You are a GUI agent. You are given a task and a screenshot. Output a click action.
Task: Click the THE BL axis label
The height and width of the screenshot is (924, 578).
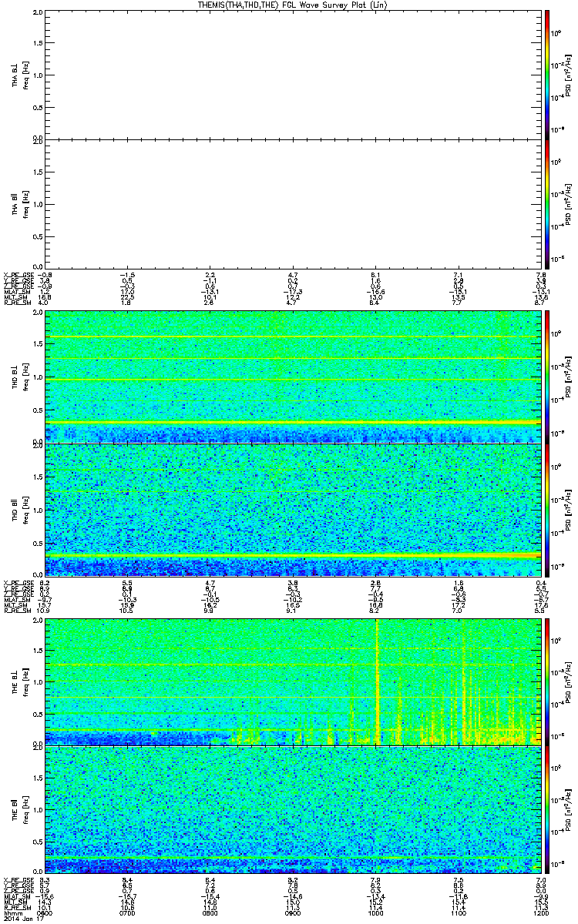click(x=15, y=681)
